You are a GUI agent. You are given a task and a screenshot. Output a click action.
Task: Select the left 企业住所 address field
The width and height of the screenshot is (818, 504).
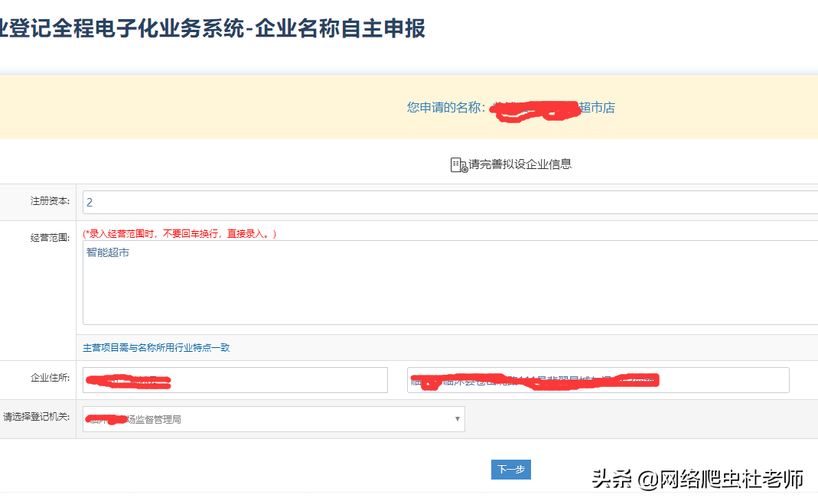(x=234, y=380)
